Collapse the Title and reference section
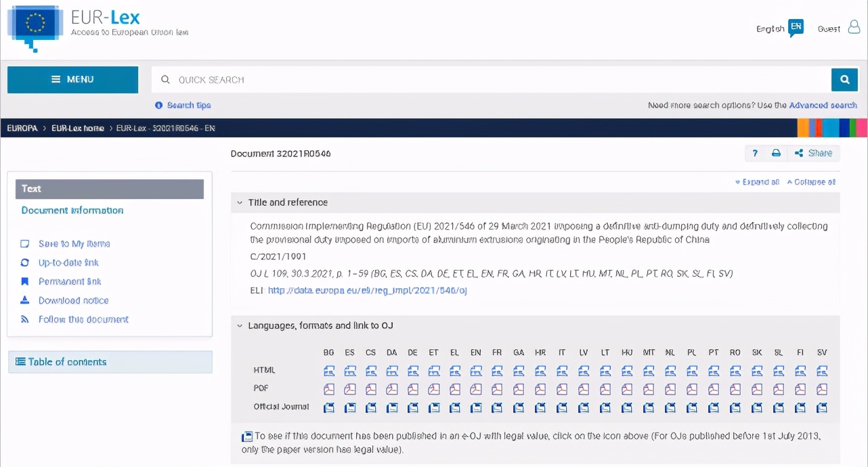The width and height of the screenshot is (868, 467). pos(240,202)
